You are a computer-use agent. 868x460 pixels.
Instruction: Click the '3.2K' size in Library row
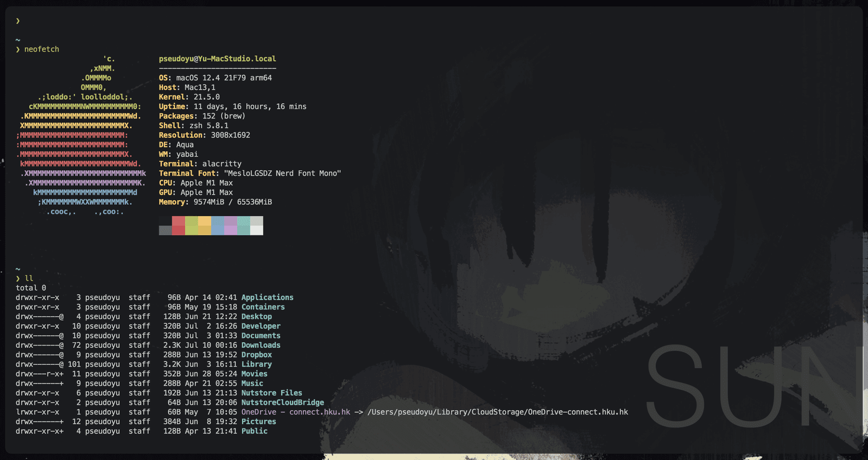click(172, 365)
